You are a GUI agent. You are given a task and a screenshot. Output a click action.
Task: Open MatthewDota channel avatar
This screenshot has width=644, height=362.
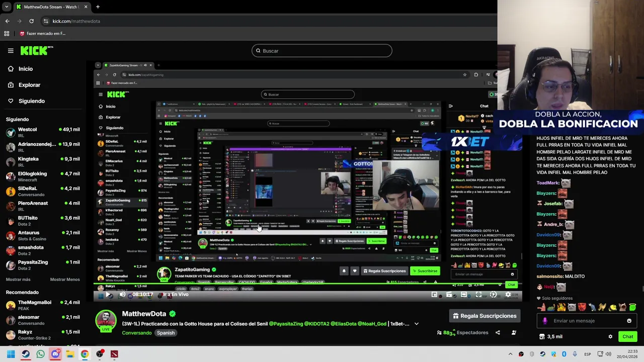[x=106, y=321]
